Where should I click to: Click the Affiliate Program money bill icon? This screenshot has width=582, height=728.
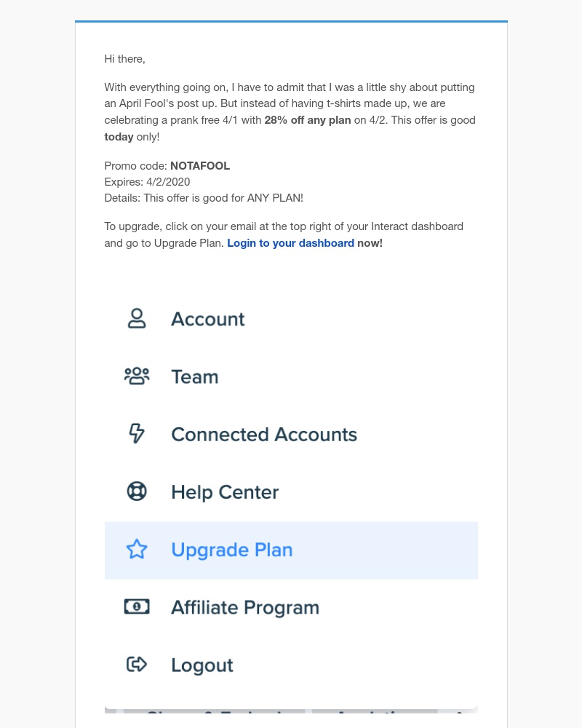pyautogui.click(x=137, y=607)
